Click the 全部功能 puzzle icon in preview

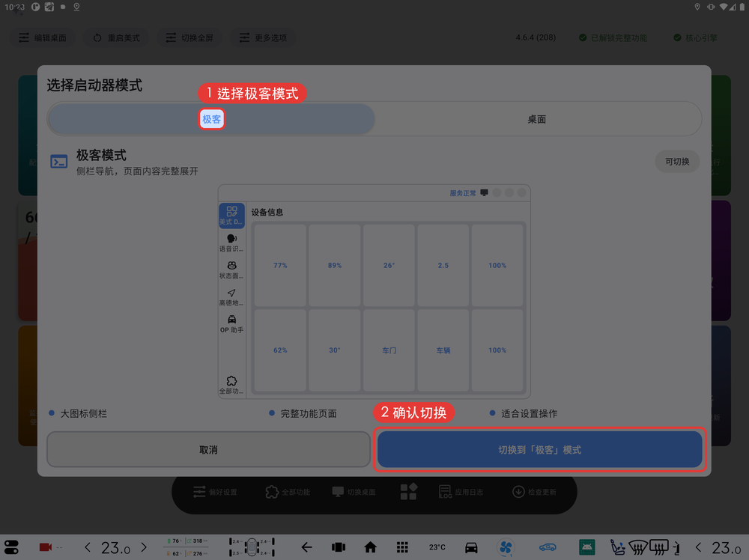coord(231,385)
